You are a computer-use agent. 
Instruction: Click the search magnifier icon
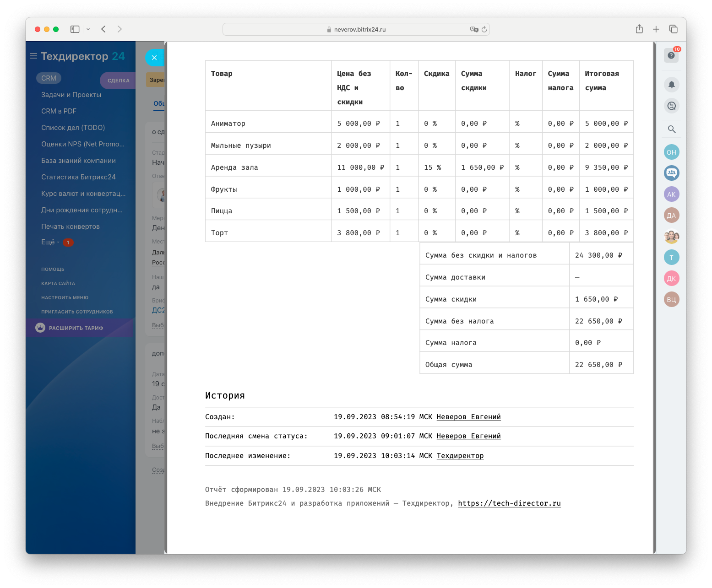point(671,129)
